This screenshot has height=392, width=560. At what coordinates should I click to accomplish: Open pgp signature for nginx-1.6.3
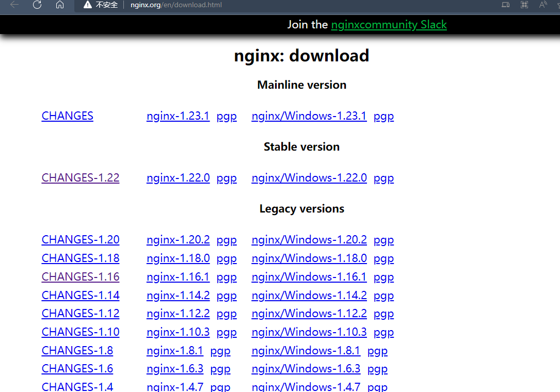pyautogui.click(x=220, y=369)
